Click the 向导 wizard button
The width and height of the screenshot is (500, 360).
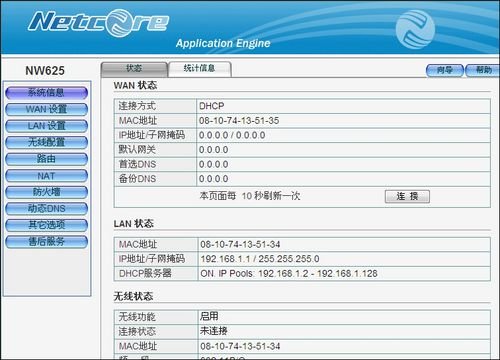(445, 70)
